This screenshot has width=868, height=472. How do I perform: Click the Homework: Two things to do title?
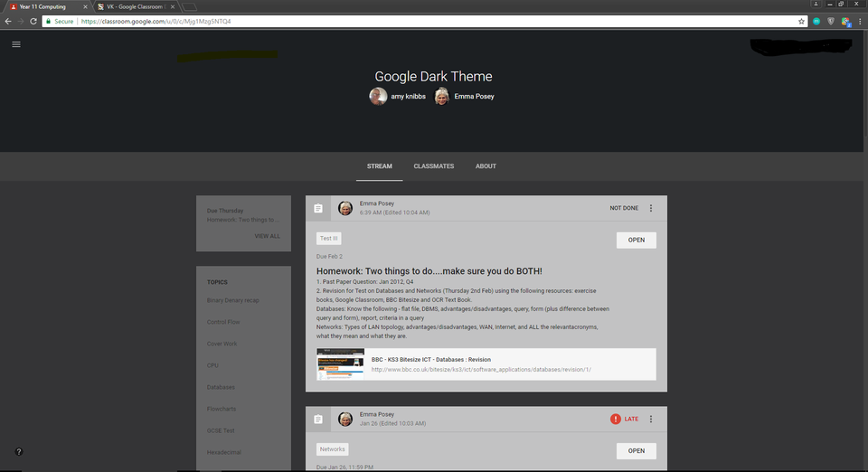[x=429, y=271]
